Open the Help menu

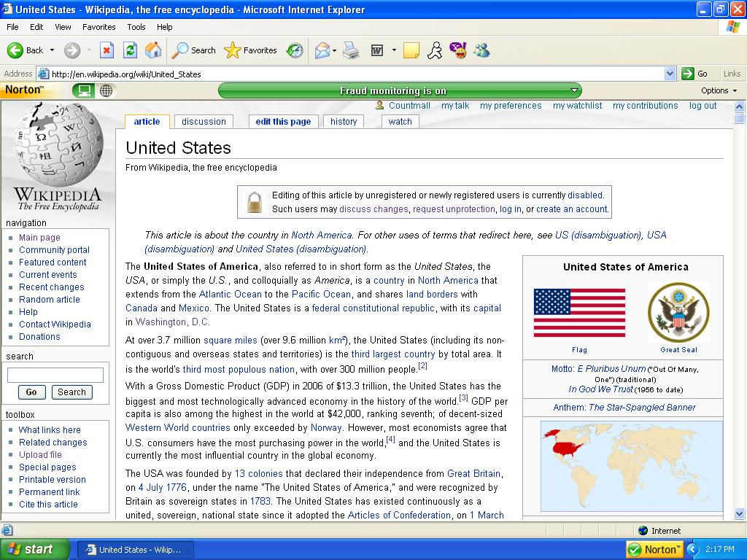tap(164, 27)
